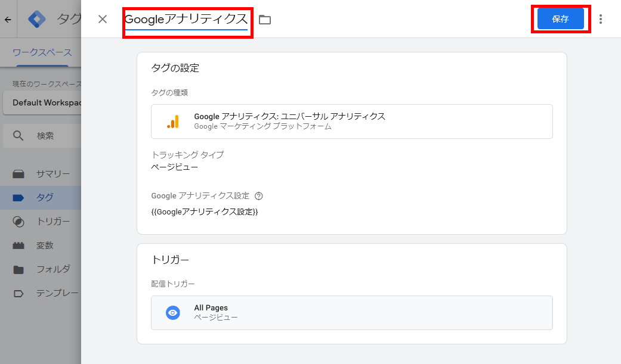Click the トラッキング タイプ label

tap(187, 155)
